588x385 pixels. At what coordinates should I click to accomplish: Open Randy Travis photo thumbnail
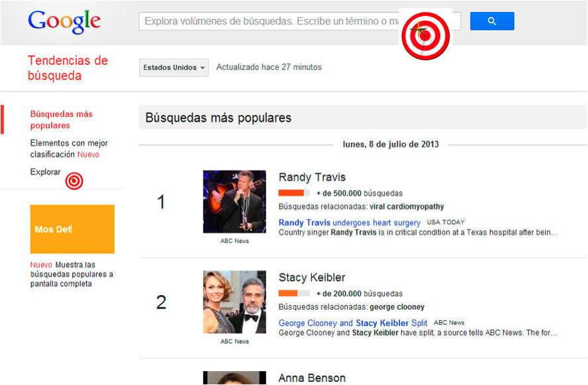(234, 202)
